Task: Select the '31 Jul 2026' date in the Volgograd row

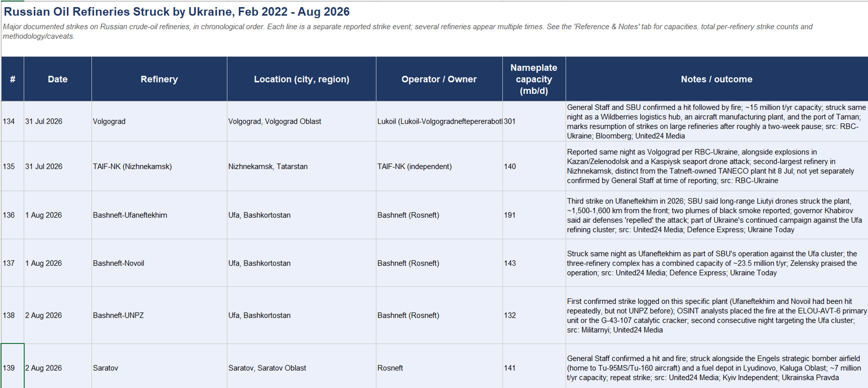Action: pyautogui.click(x=58, y=121)
